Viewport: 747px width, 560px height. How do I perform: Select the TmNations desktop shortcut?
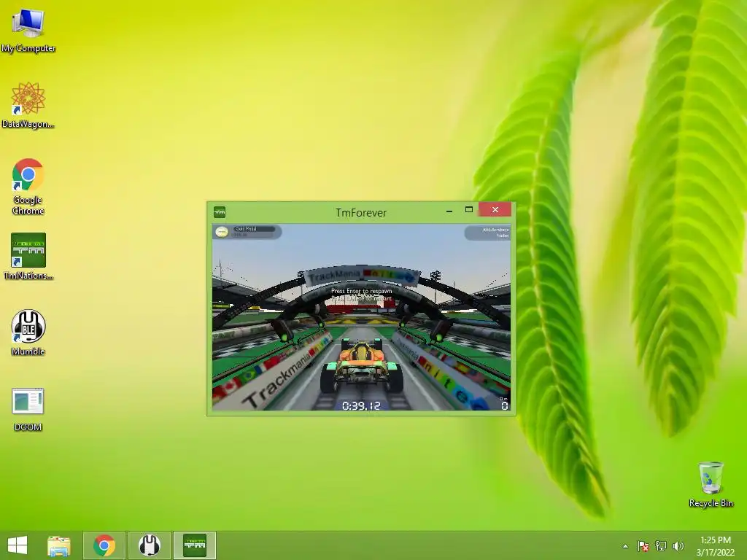[28, 256]
